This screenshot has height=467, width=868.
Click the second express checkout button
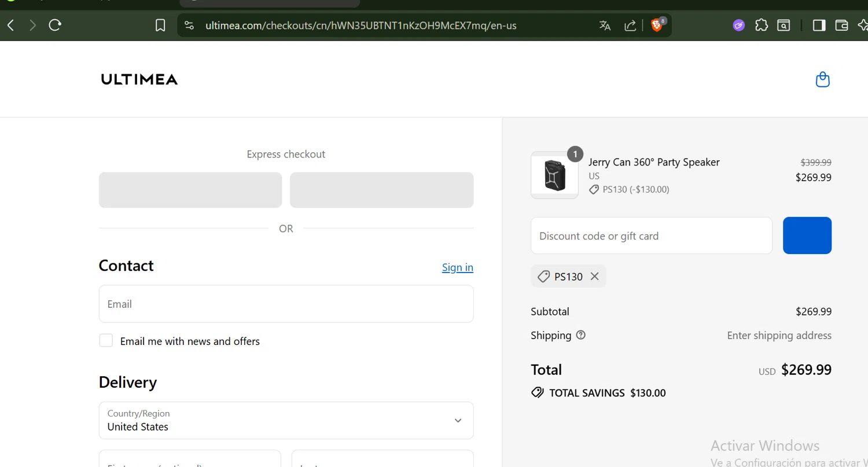(382, 190)
